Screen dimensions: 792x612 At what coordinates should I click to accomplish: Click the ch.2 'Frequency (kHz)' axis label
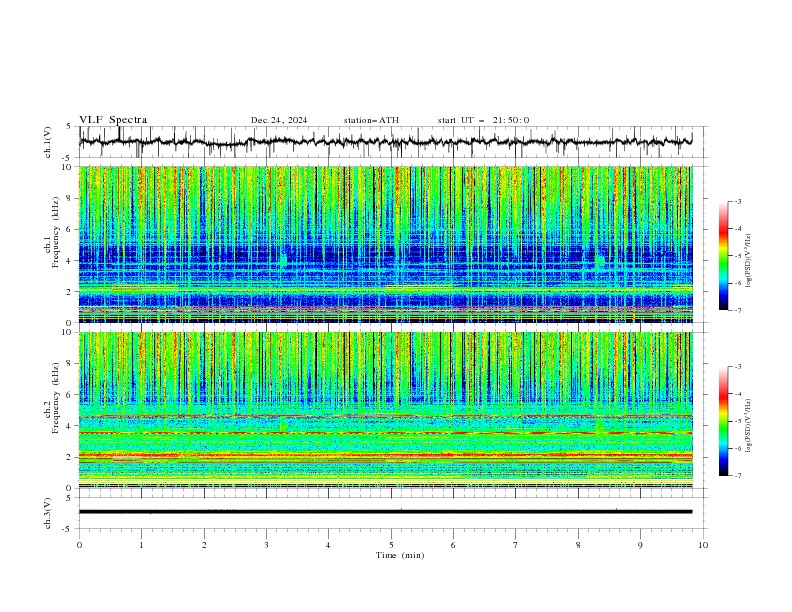pos(56,398)
